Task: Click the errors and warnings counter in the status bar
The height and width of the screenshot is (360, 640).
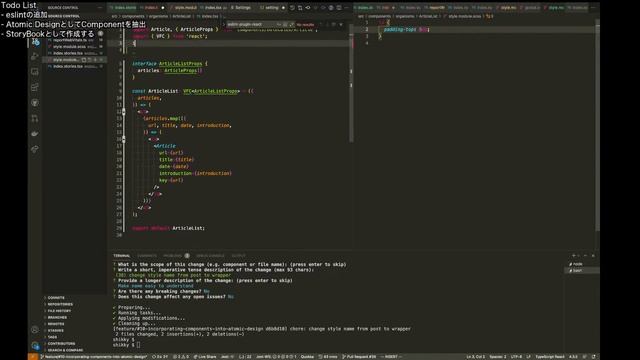Action: tap(181, 357)
